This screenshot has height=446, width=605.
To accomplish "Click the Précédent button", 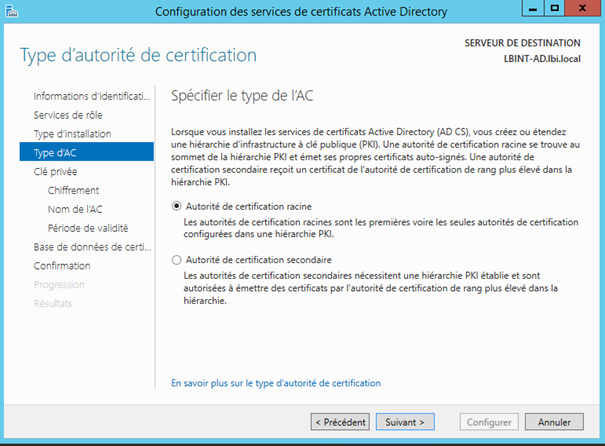I will coord(340,422).
